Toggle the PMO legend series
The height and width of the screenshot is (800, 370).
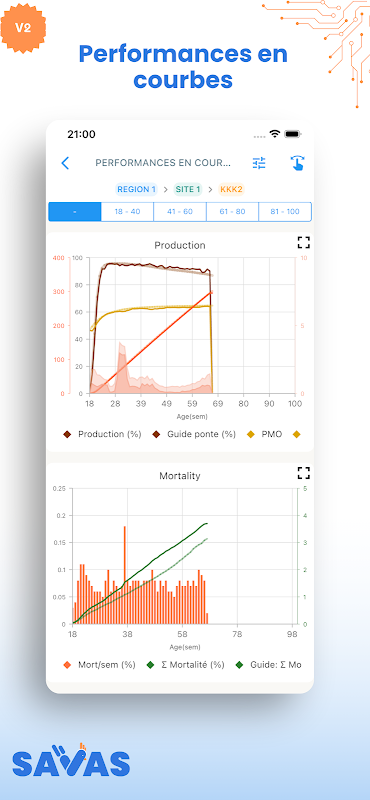pyautogui.click(x=264, y=434)
